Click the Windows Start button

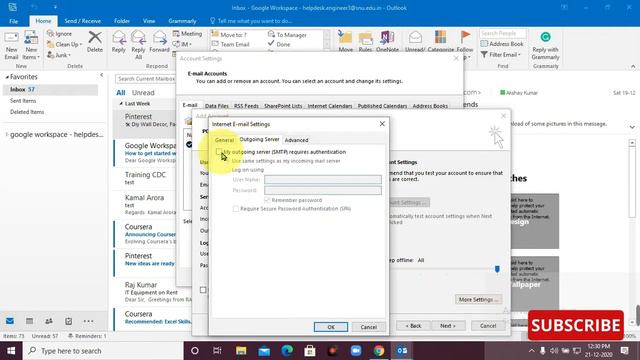11,351
